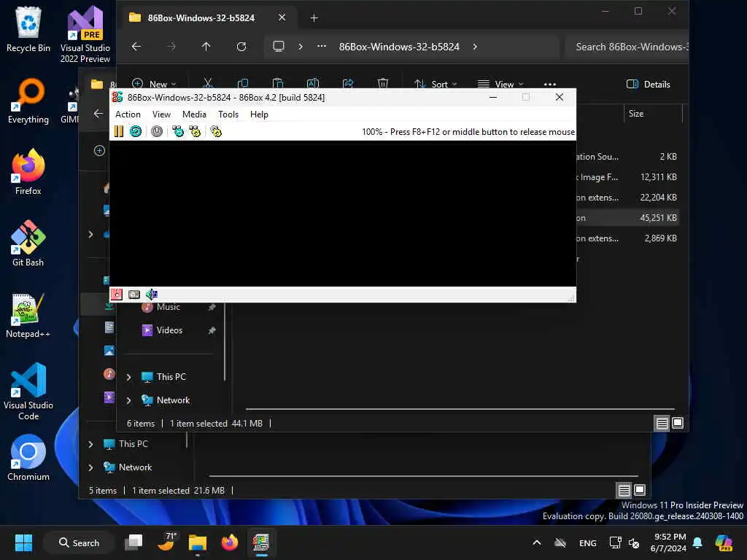This screenshot has width=747, height=560.
Task: Select the file row sized 12,311 KB
Action: [628, 177]
